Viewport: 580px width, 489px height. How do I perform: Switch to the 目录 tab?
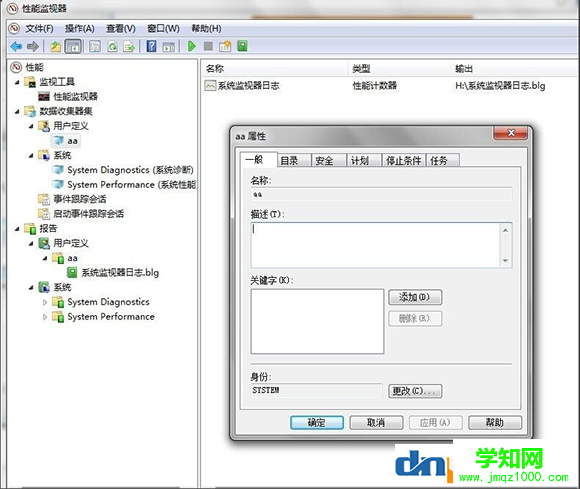[294, 161]
